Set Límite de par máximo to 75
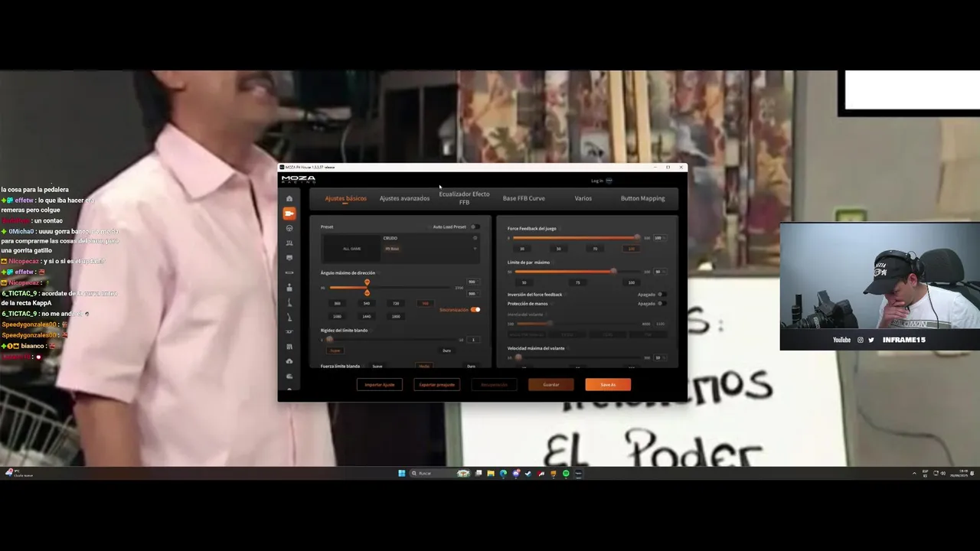 click(578, 282)
